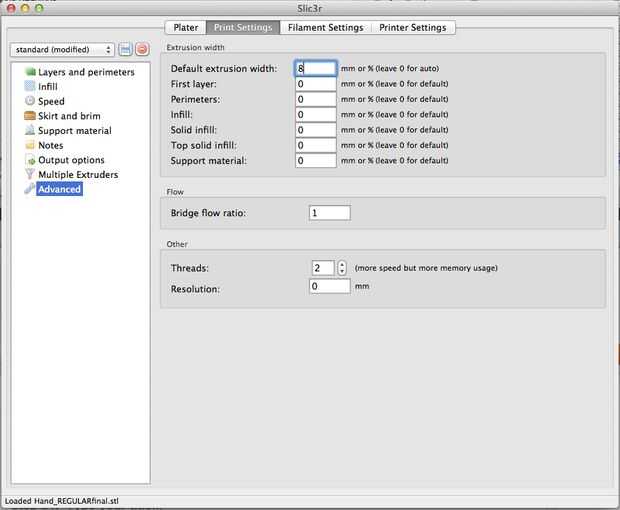
Task: Click the Solid infill width field
Action: coord(316,130)
